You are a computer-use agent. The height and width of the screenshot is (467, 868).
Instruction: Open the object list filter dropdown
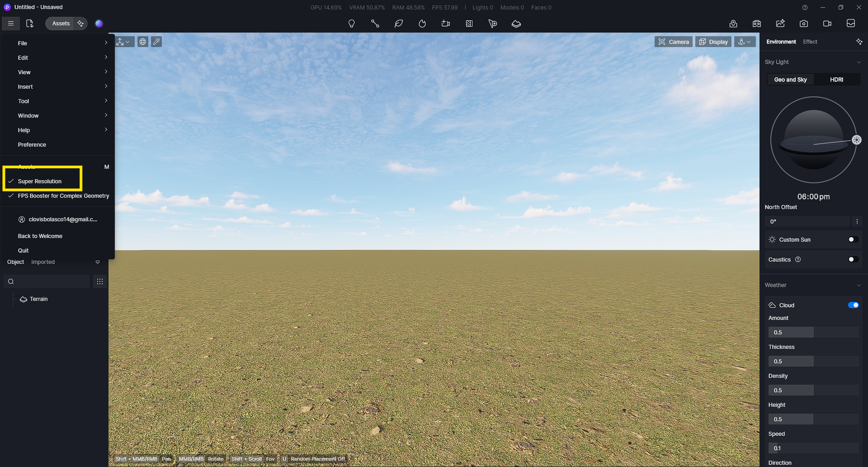[x=98, y=262]
